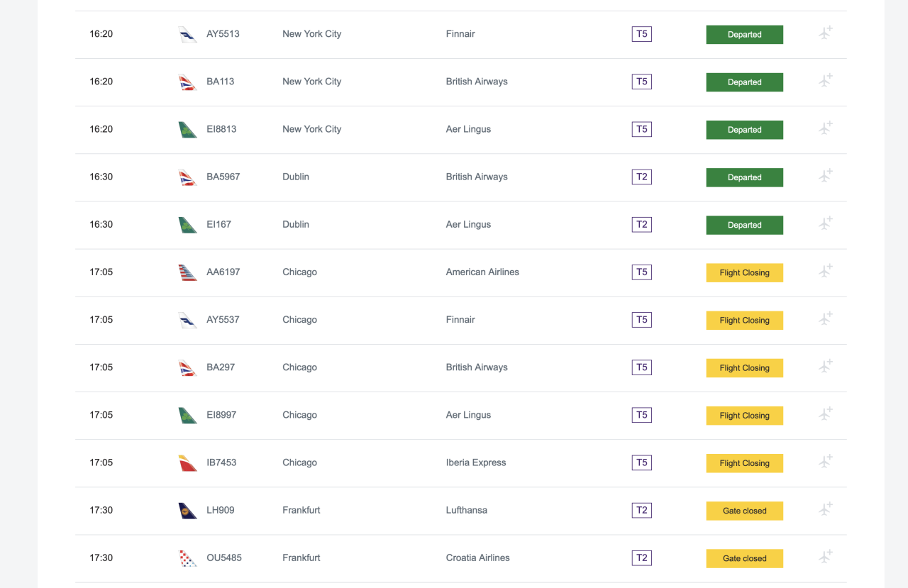
Task: Click add-flight plane icon for EI167 row
Action: point(825,223)
